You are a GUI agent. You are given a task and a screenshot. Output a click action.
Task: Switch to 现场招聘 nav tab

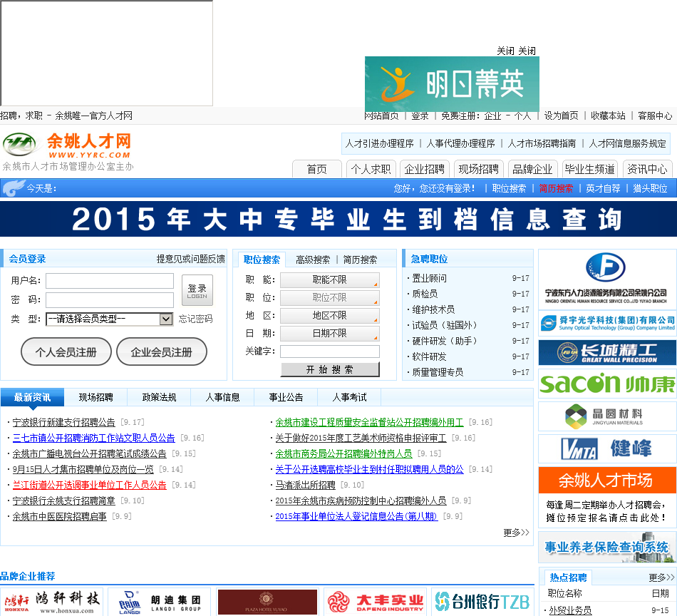478,169
